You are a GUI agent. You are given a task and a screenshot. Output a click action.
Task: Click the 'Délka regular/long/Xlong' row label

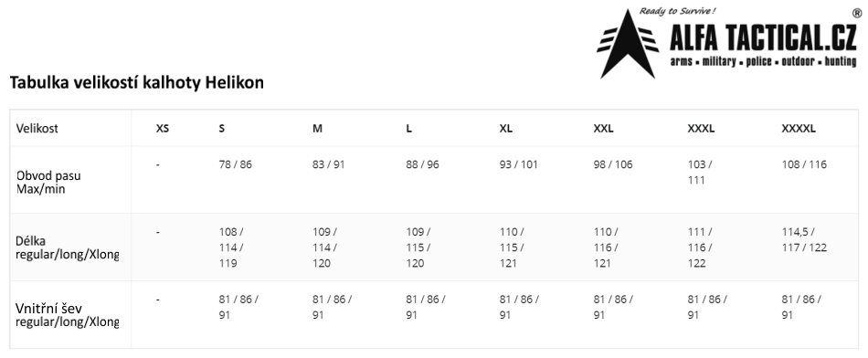click(67, 247)
